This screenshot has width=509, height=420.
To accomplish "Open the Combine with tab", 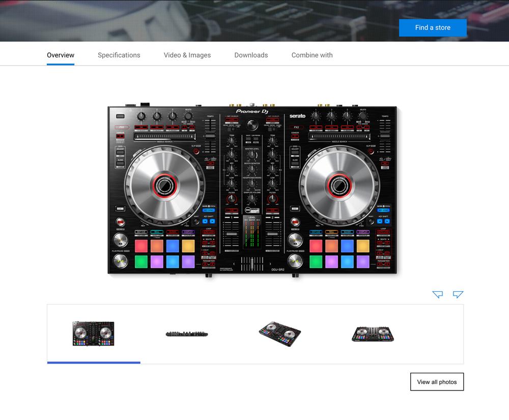I will (312, 55).
